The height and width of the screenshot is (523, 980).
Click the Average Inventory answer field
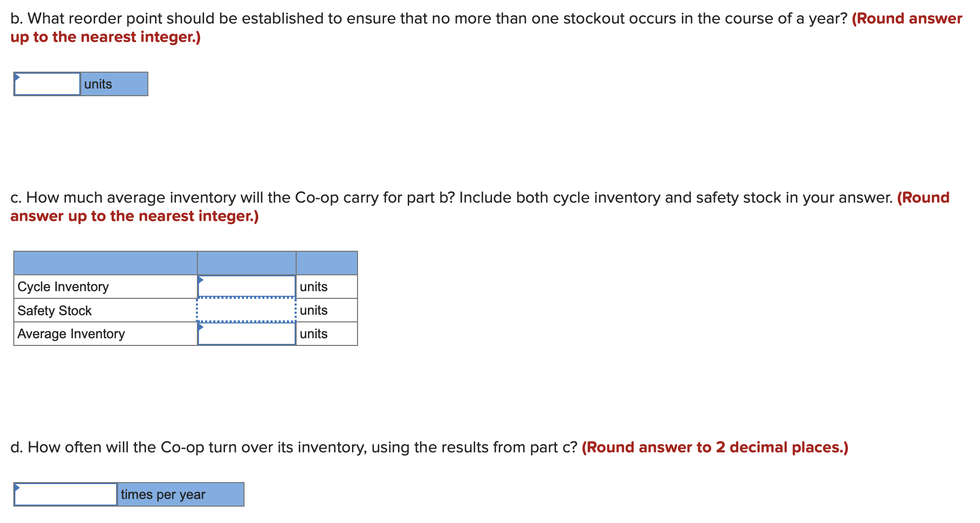point(247,334)
